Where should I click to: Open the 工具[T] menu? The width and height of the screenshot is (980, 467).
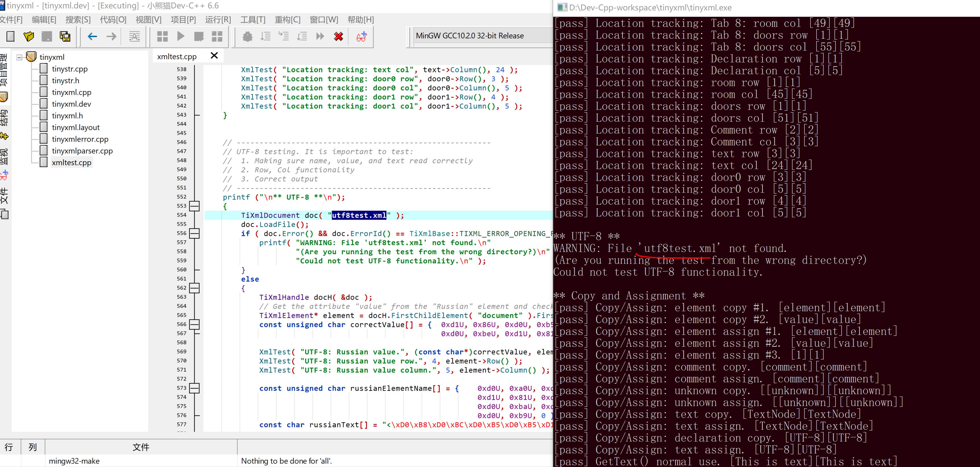click(253, 20)
